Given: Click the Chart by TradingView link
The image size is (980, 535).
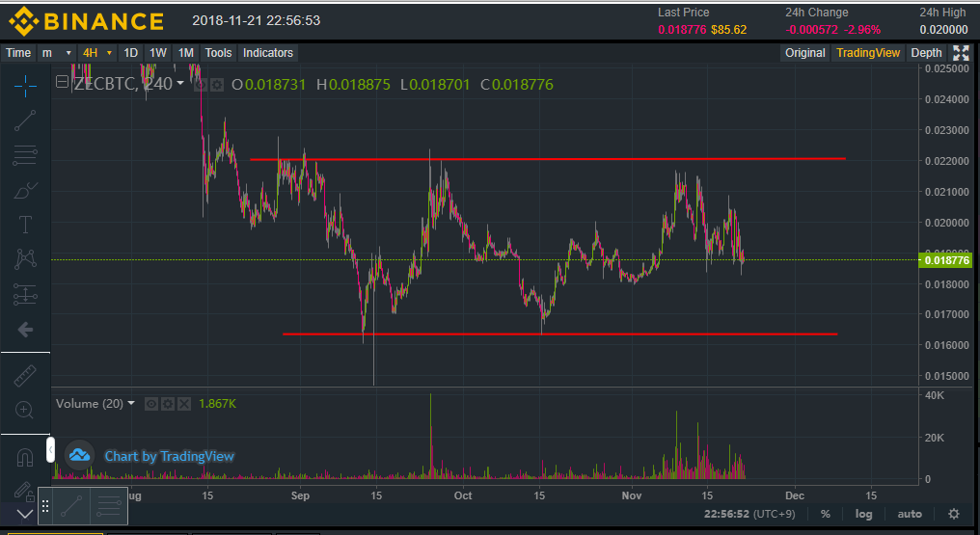Looking at the screenshot, I should (169, 456).
